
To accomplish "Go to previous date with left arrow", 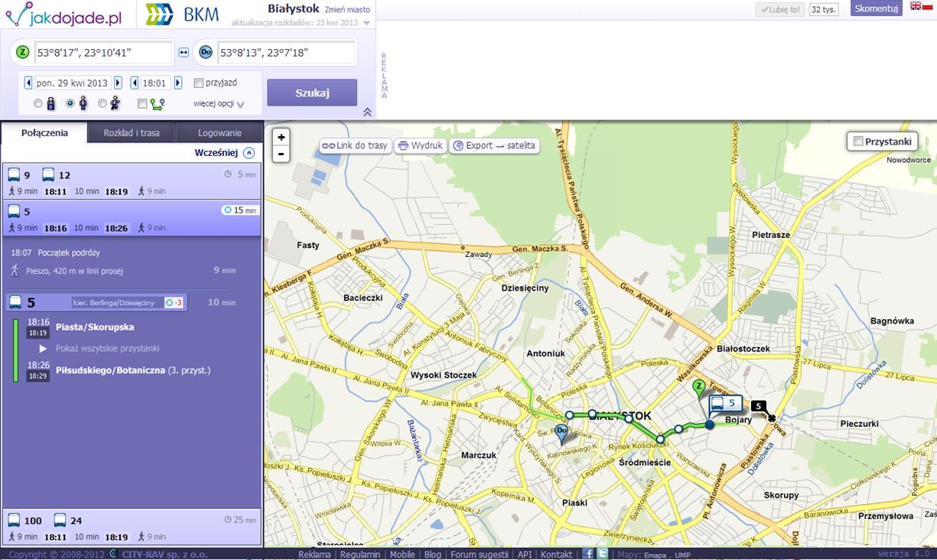I will [28, 83].
